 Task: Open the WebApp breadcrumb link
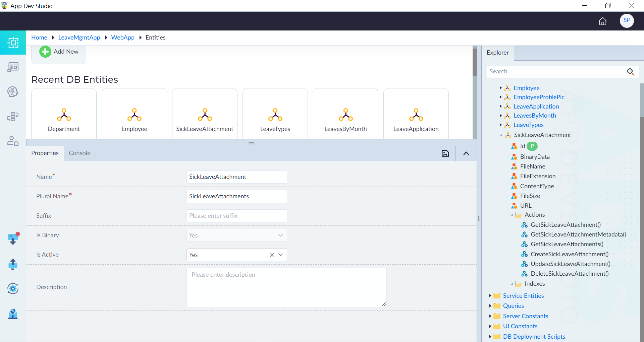click(123, 38)
